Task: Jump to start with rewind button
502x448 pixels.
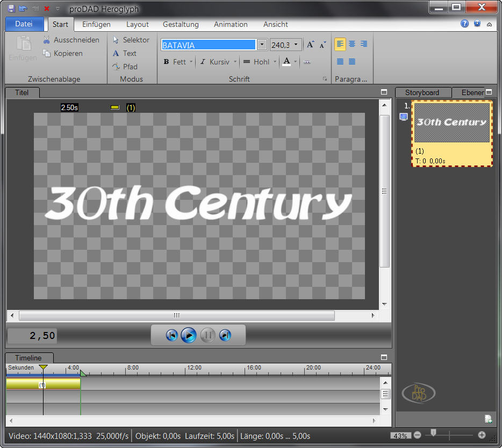Action: coord(171,335)
